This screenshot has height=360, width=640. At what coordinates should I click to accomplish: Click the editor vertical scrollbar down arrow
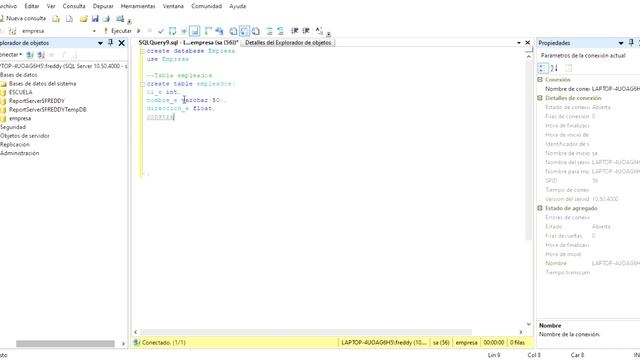(x=529, y=324)
